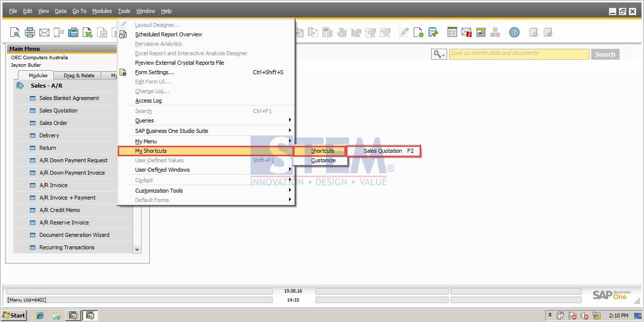Click the last gray toolbar icon right of Help
The width and height of the screenshot is (644, 322).
[548, 32]
